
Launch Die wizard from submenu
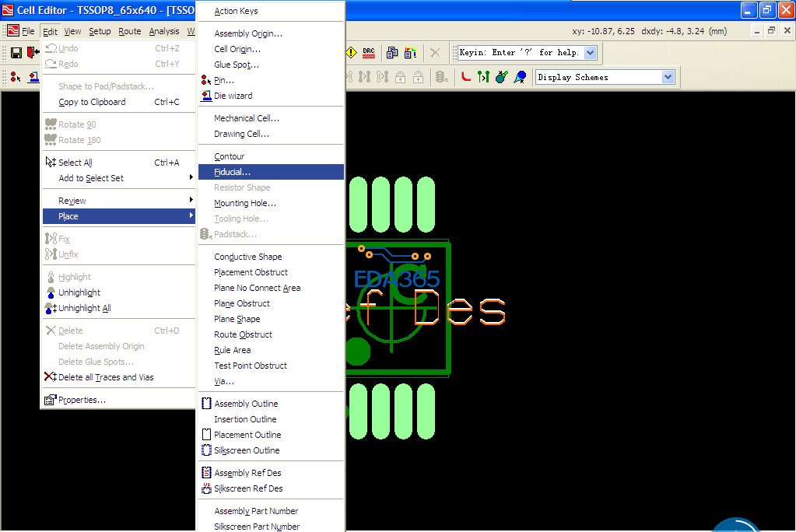pos(271,96)
